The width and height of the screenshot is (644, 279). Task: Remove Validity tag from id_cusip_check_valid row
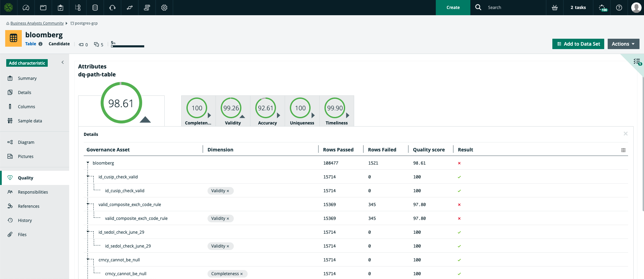point(228,191)
